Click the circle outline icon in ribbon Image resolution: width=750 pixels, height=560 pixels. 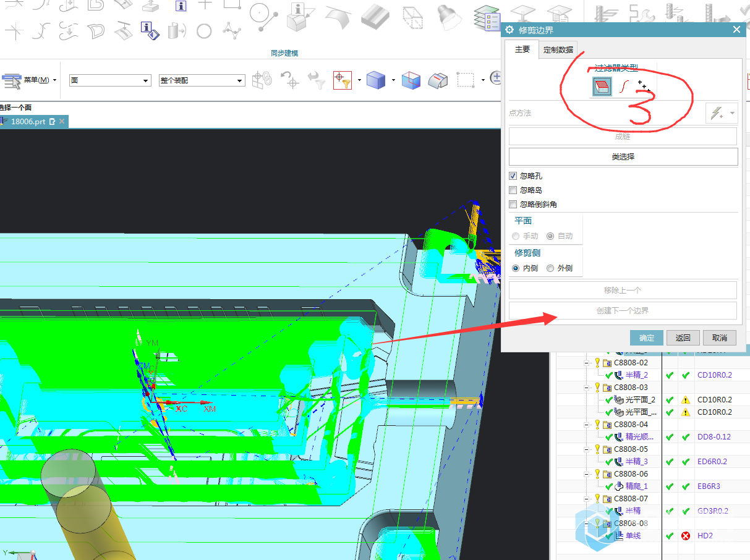tap(204, 30)
